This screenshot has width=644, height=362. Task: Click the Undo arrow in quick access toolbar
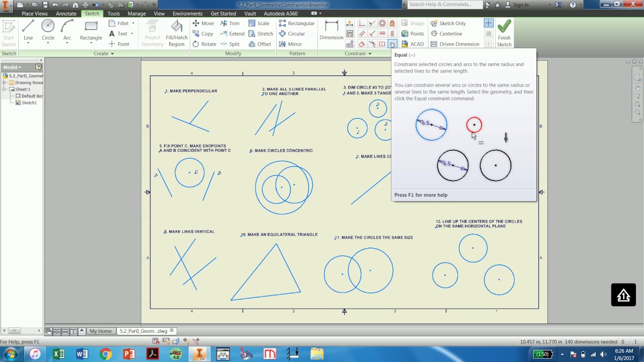pyautogui.click(x=55, y=5)
